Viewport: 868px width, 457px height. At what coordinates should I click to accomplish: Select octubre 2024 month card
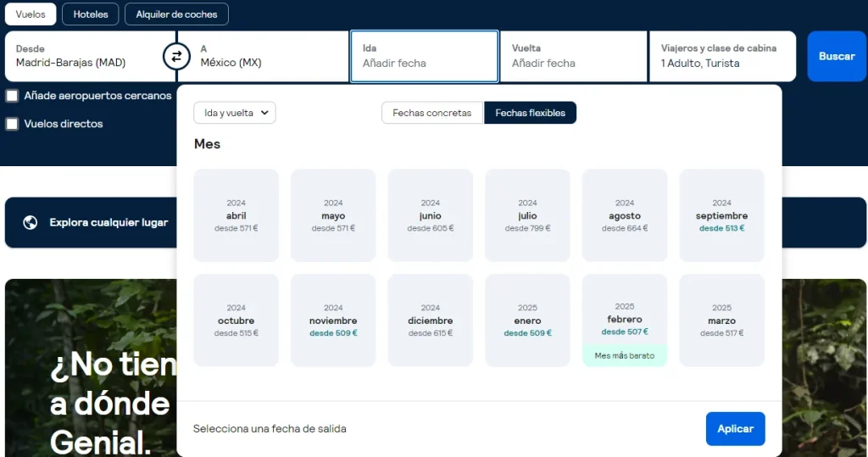pyautogui.click(x=236, y=320)
